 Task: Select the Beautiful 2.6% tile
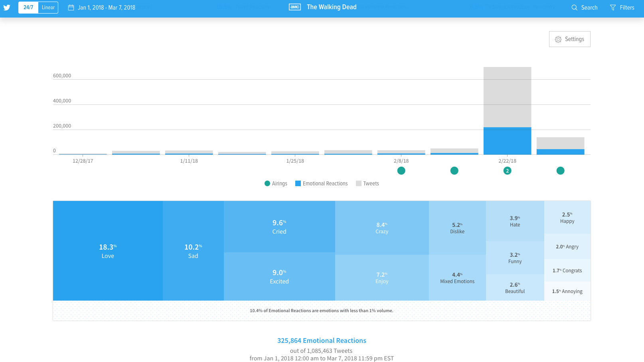tap(515, 287)
